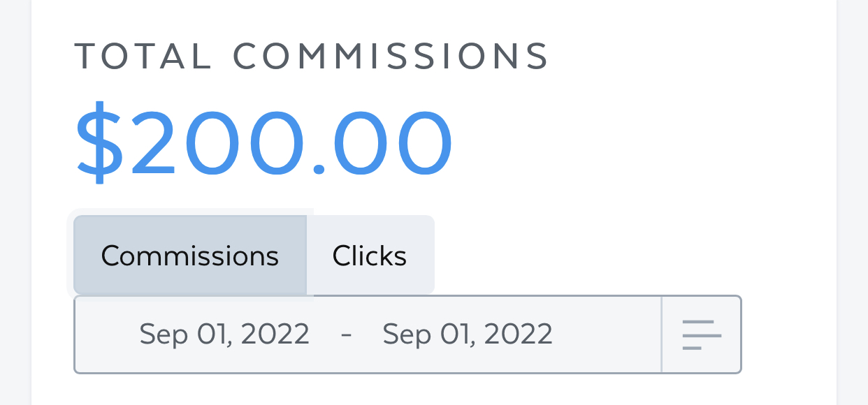Click the three-line filter icon beside dates
Viewport: 868px width, 405px height.
point(701,334)
